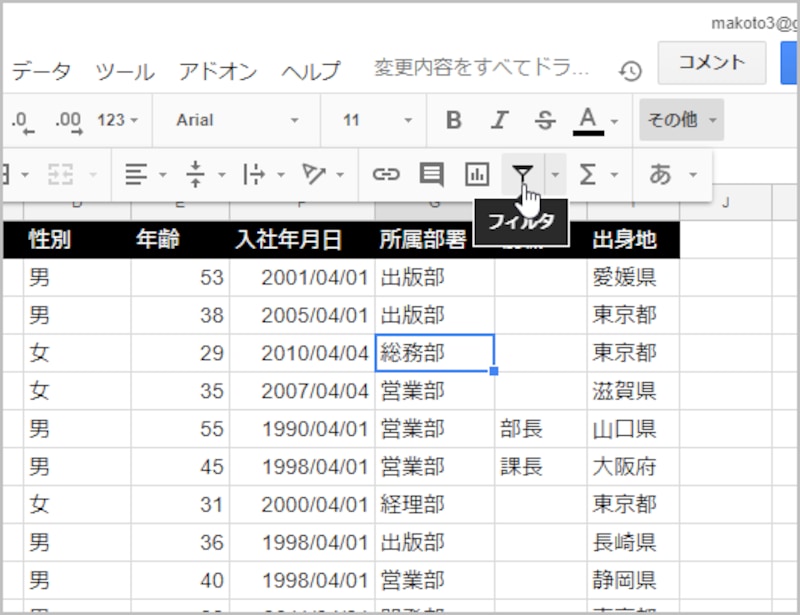Insert a chart using the chart icon
The image size is (800, 615).
point(475,173)
